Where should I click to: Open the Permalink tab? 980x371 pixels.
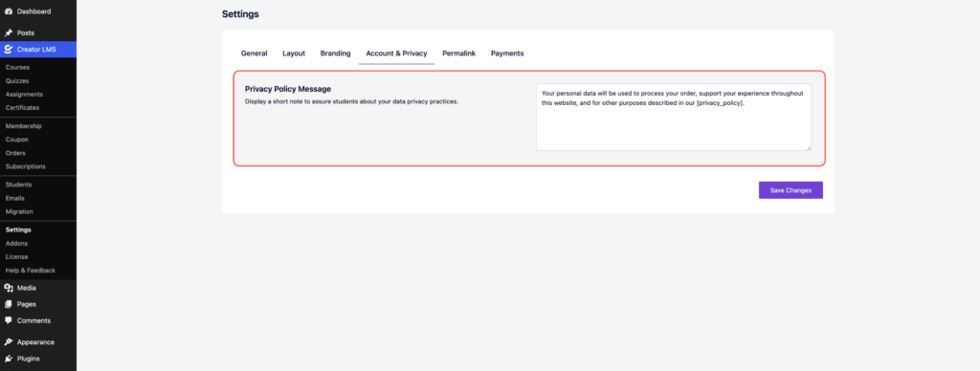458,54
